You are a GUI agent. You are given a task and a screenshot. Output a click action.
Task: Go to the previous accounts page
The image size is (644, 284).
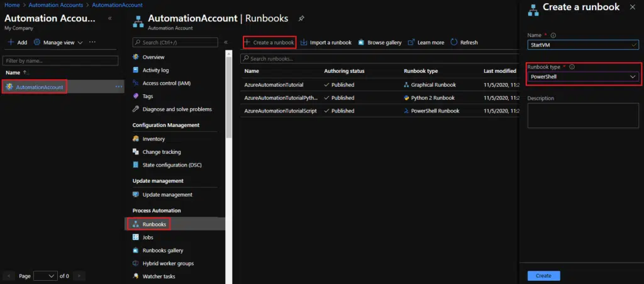[x=9, y=276]
